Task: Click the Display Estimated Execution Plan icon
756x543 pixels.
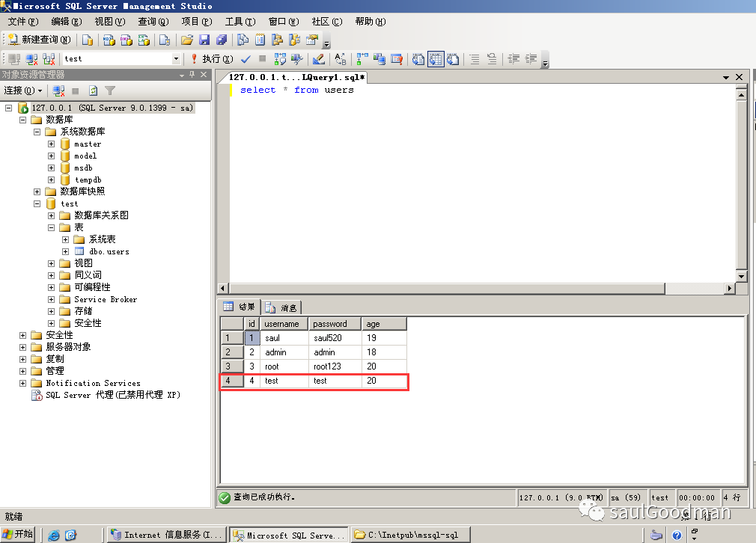Action: 280,59
